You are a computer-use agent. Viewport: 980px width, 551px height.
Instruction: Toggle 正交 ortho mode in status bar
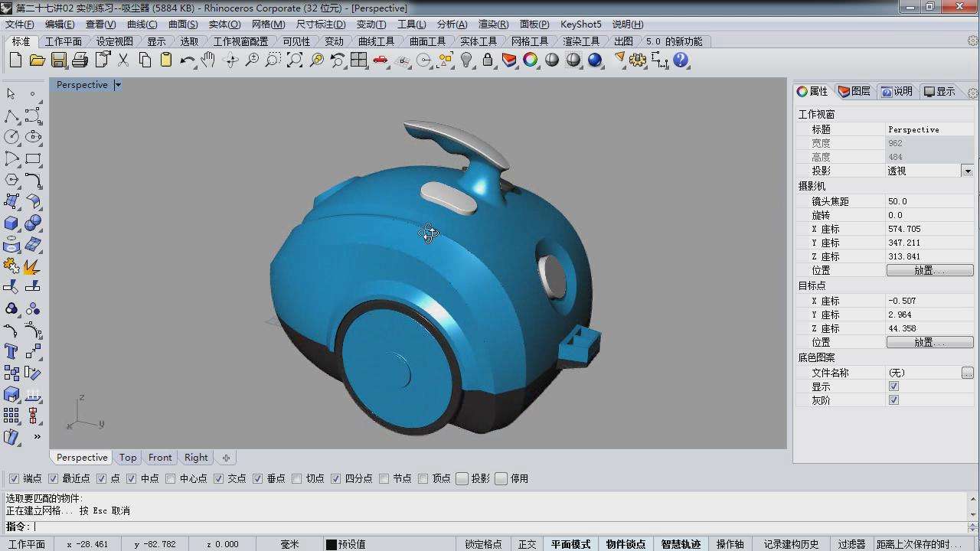click(527, 544)
